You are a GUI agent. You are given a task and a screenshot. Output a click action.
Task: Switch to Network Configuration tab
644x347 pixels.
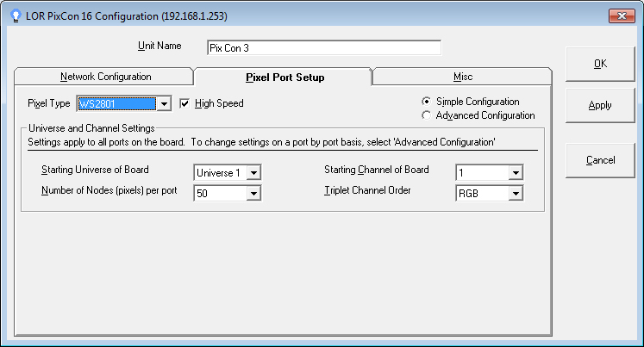coord(105,77)
